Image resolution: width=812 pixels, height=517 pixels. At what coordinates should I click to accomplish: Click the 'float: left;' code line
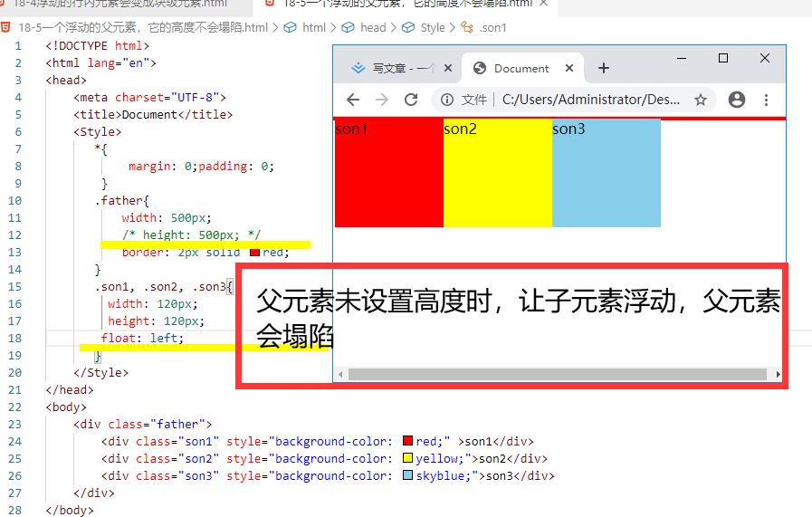(x=142, y=339)
